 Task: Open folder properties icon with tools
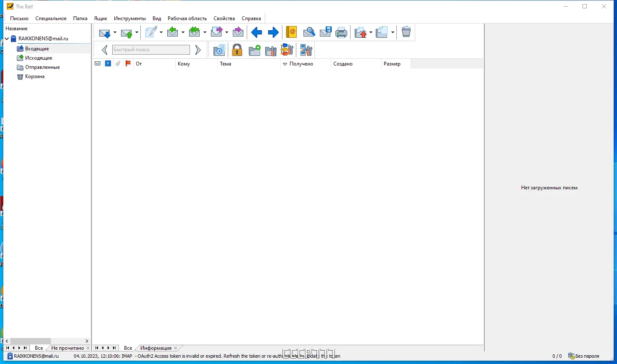(271, 50)
